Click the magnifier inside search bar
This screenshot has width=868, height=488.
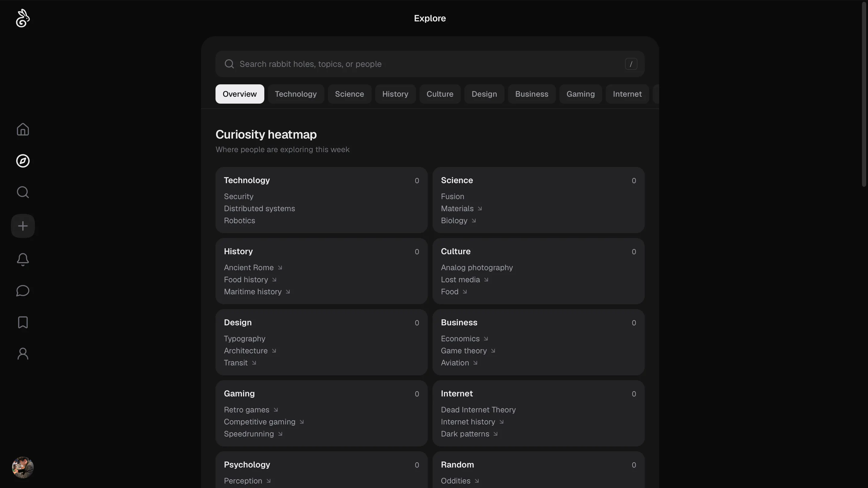pyautogui.click(x=229, y=64)
